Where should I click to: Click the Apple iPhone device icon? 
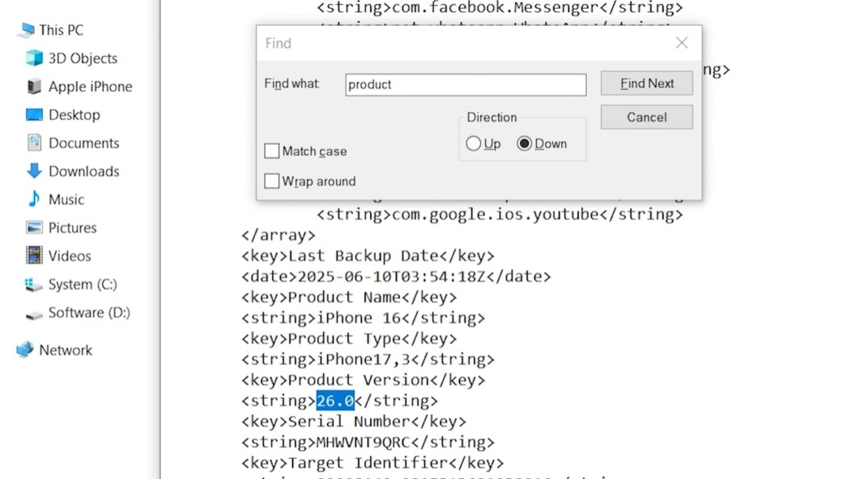click(34, 87)
